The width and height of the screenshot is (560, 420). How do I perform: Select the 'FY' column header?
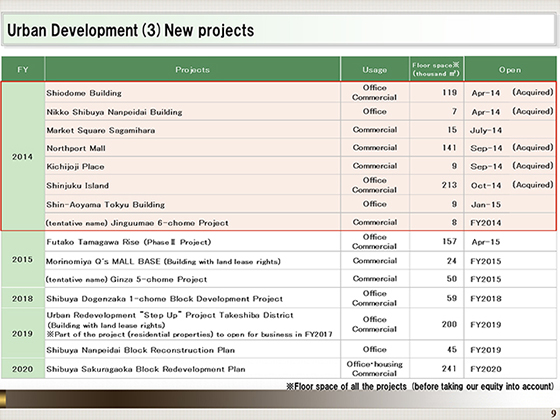tap(23, 69)
